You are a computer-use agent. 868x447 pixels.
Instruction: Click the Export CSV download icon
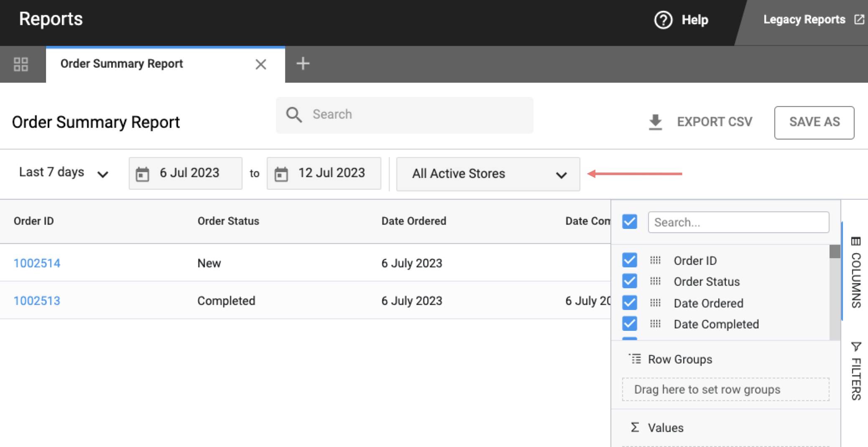coord(655,122)
